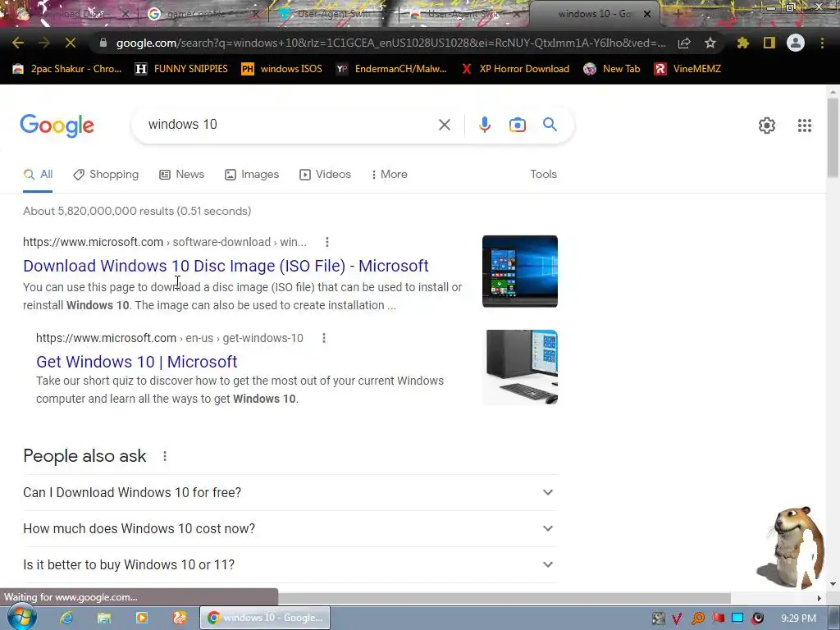This screenshot has height=630, width=840.
Task: Click the orange magnifier tray icon
Action: coord(697,619)
